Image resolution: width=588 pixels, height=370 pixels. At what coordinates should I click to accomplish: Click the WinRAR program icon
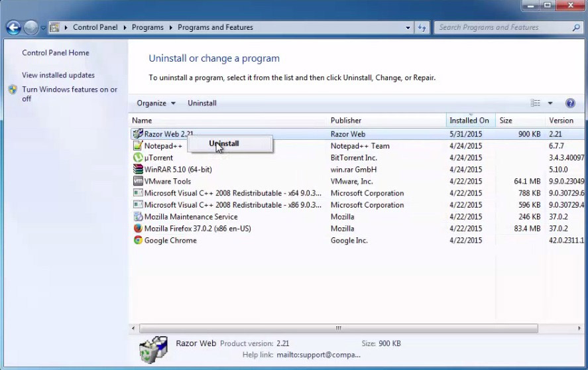(x=138, y=170)
